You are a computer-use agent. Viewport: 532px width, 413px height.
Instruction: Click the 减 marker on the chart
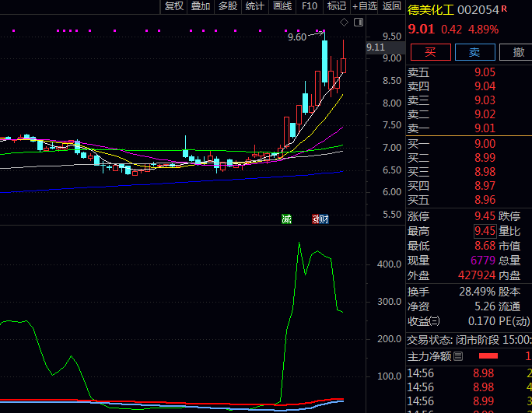point(286,219)
